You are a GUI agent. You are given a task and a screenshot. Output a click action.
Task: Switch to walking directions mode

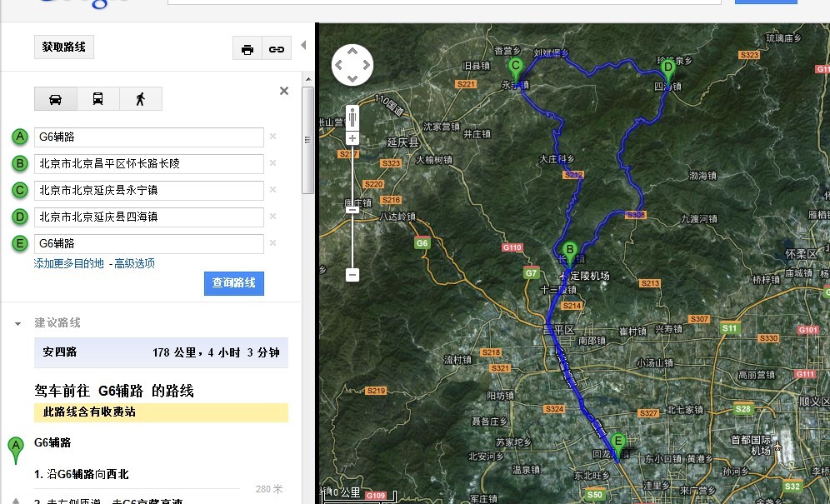pyautogui.click(x=140, y=97)
